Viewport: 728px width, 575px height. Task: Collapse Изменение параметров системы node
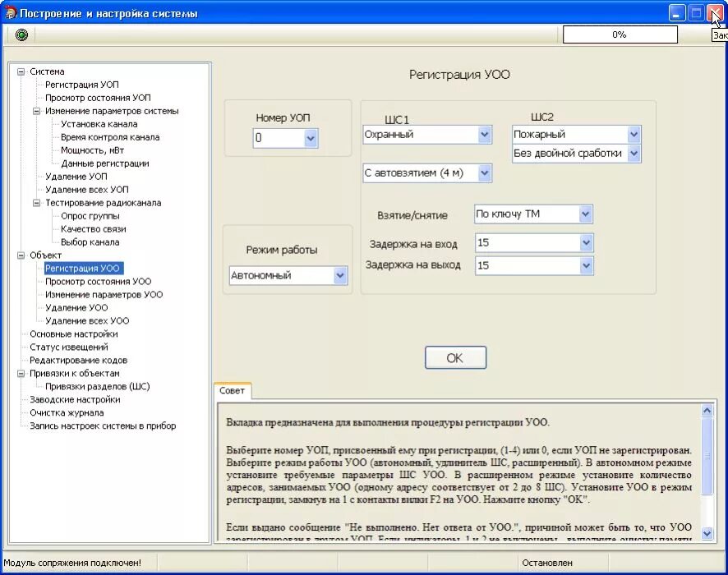point(36,111)
